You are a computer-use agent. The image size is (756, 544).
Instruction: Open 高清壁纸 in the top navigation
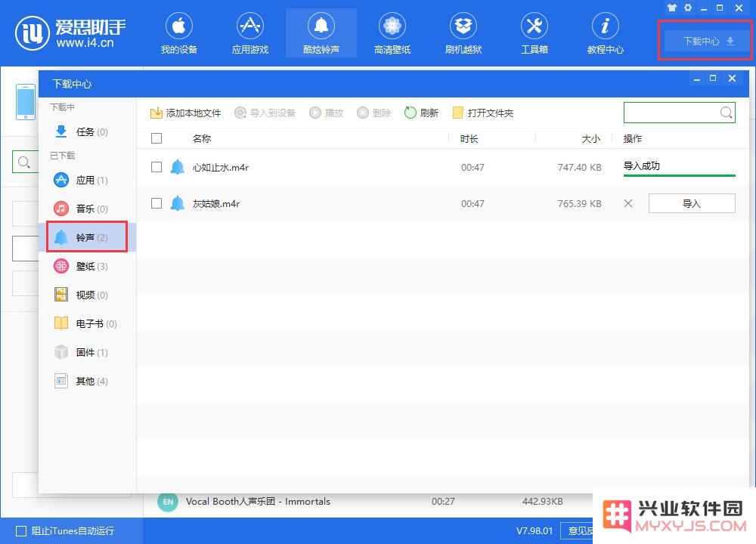[392, 33]
